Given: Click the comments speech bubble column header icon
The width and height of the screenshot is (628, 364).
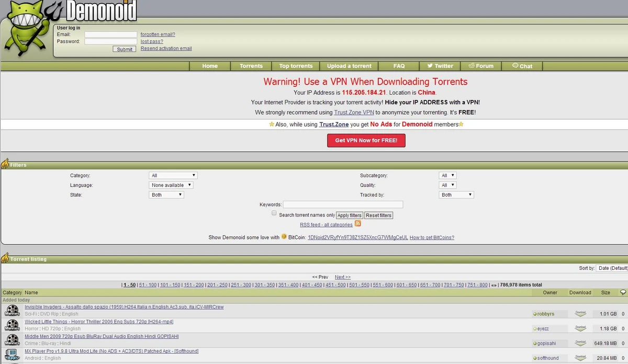Looking at the screenshot, I should [x=623, y=292].
